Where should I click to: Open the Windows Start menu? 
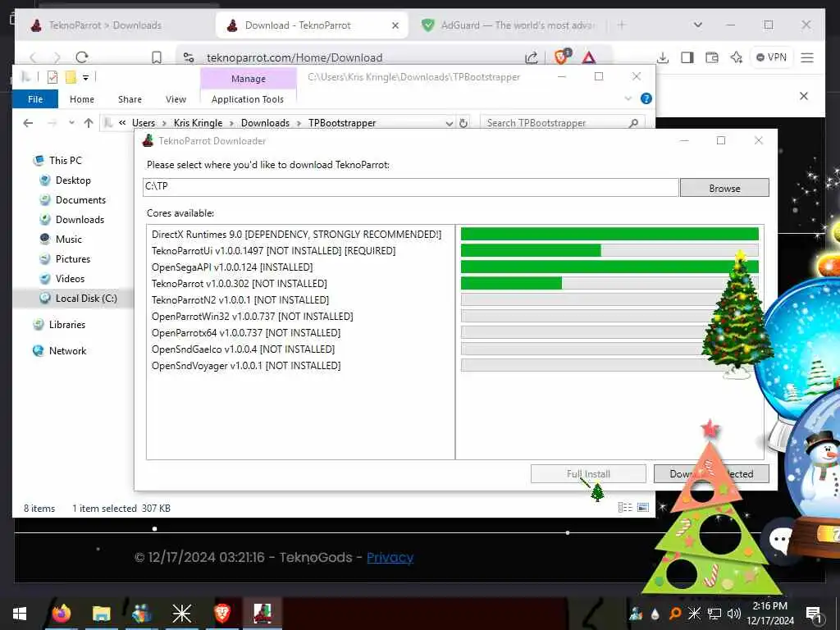click(20, 614)
